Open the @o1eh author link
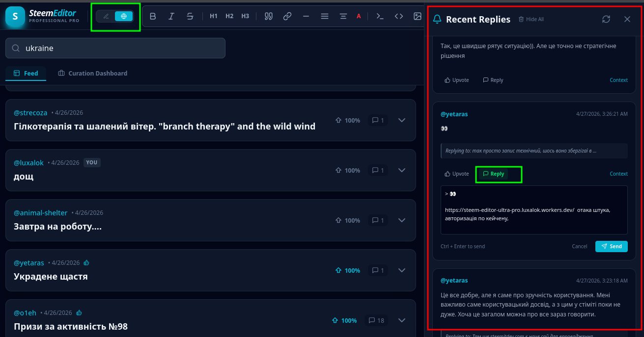Image resolution: width=644 pixels, height=337 pixels. 25,312
